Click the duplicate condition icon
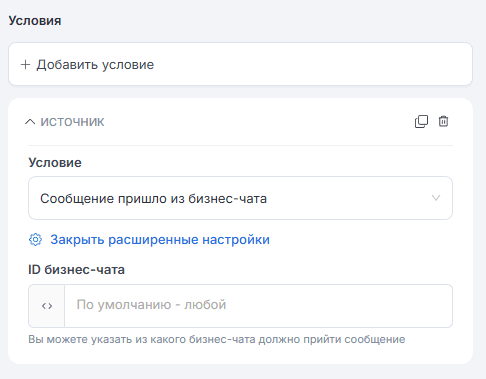 click(x=421, y=122)
